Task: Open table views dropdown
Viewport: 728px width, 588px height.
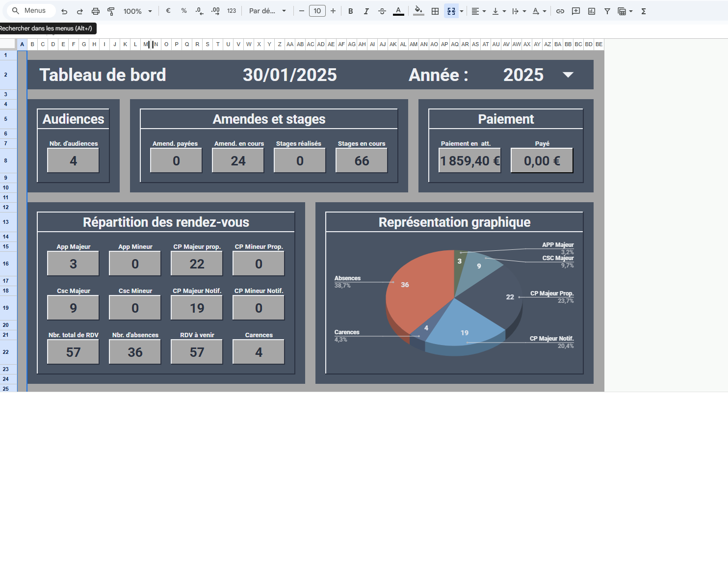Action: (625, 11)
